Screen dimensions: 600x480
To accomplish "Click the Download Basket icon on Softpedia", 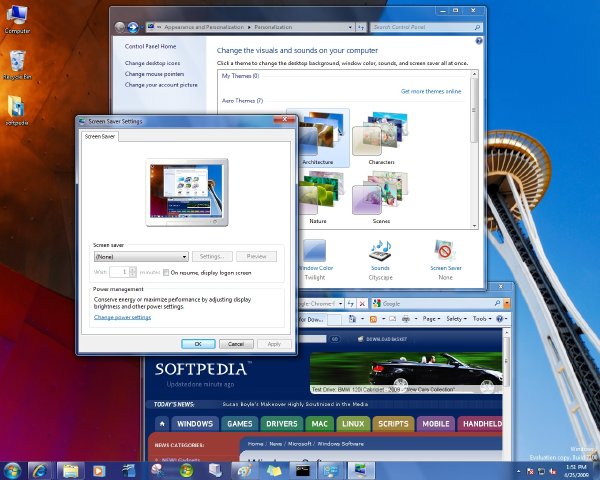I will (x=360, y=339).
